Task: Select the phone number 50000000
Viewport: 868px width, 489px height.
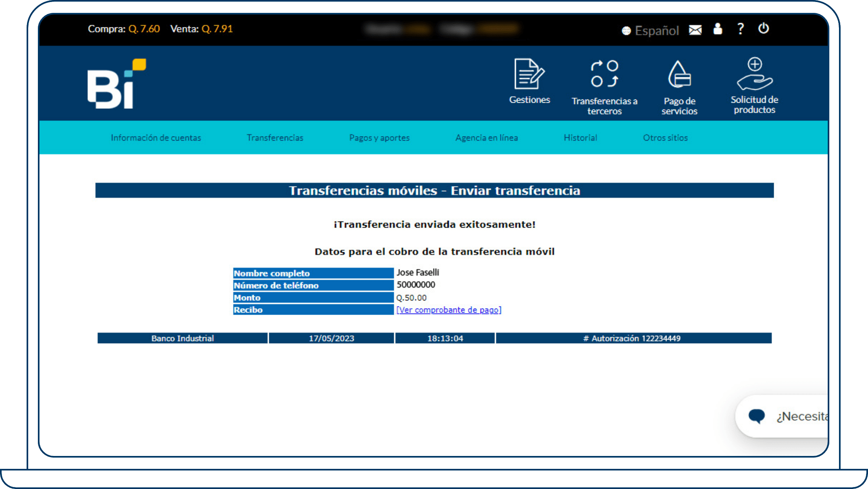Action: tap(416, 285)
